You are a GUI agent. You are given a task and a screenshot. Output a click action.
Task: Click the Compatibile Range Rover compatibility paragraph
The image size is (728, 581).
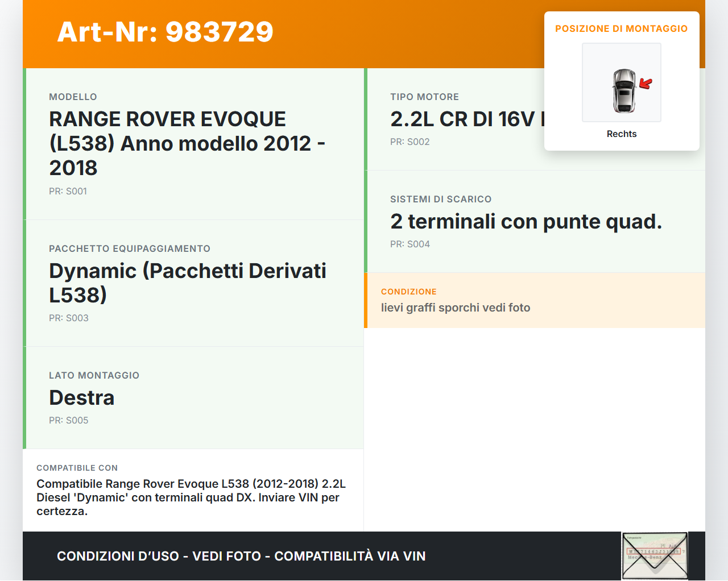191,497
